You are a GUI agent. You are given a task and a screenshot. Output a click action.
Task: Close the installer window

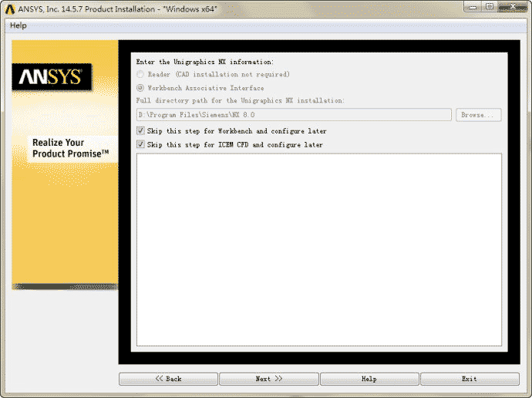tap(513, 7)
